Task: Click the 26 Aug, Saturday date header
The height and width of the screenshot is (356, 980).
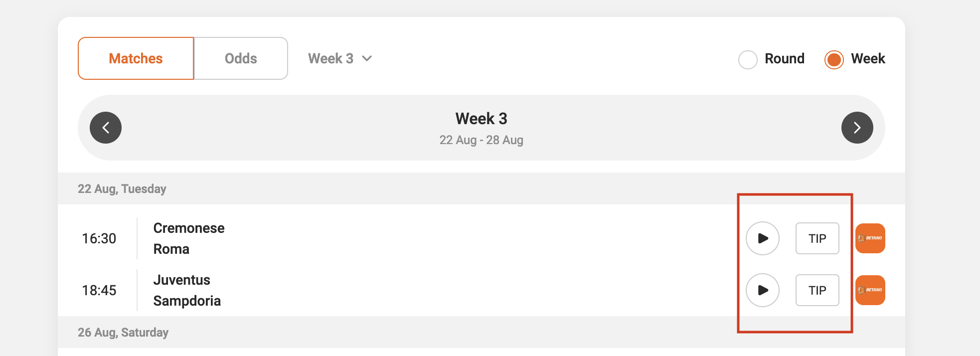Action: [123, 332]
